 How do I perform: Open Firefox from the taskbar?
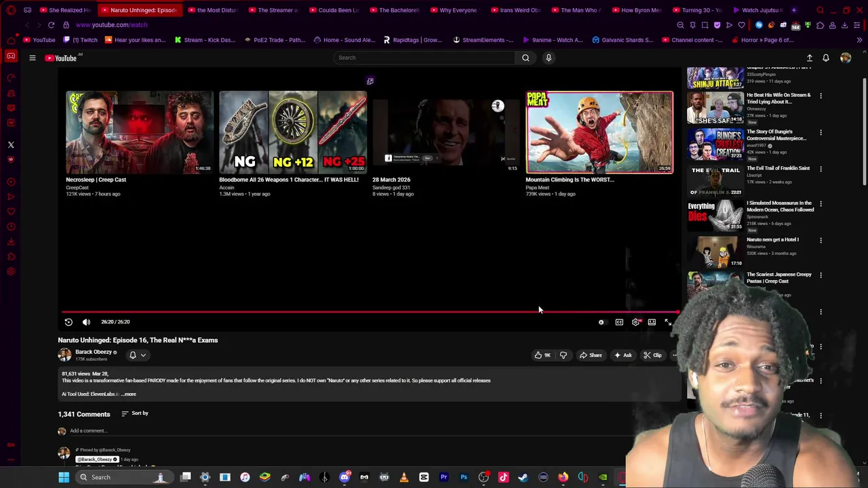pos(563,477)
